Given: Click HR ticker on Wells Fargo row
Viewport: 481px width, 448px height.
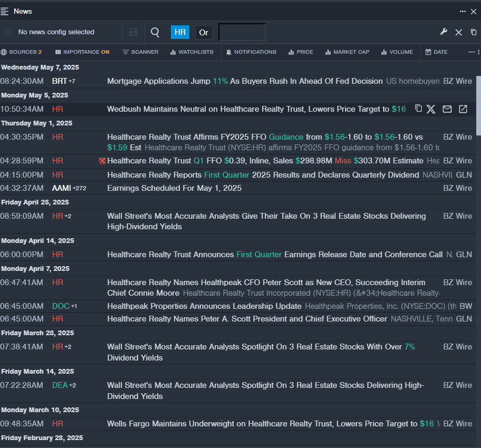Looking at the screenshot, I should pos(57,424).
